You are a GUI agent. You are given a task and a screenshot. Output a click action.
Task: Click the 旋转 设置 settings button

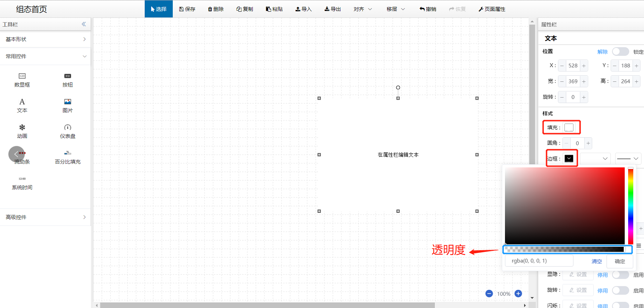578,290
